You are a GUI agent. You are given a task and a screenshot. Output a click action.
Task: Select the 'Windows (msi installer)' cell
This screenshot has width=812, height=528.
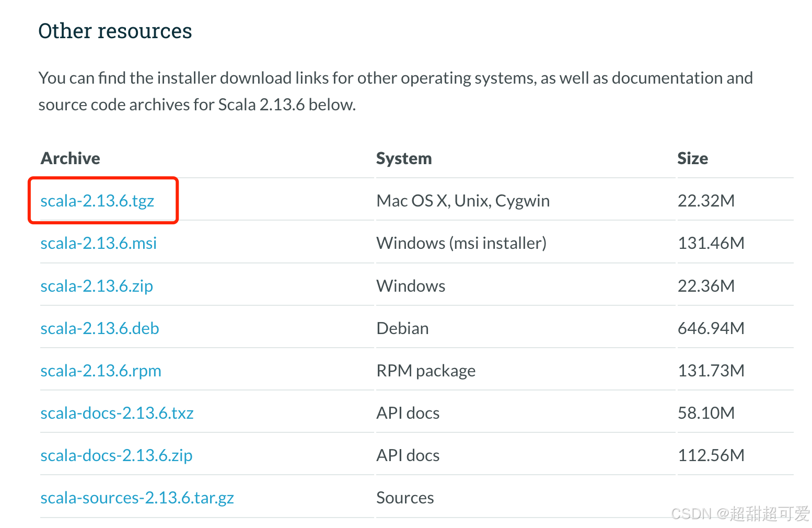461,243
